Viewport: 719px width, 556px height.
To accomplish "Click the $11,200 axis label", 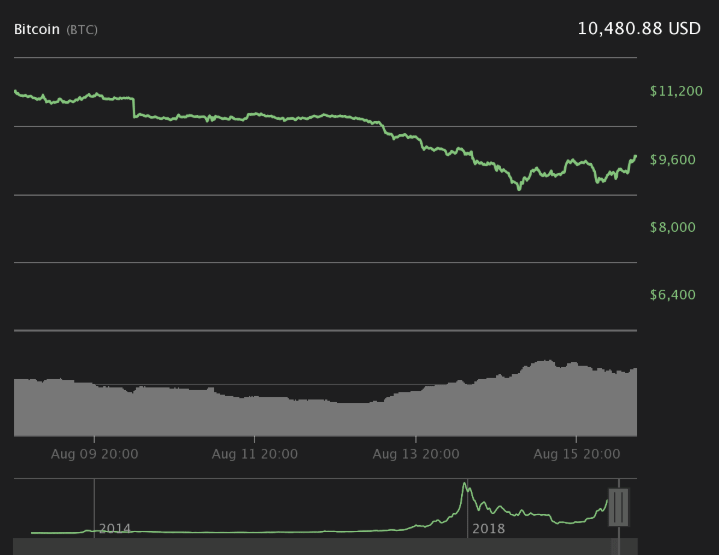I will (676, 91).
